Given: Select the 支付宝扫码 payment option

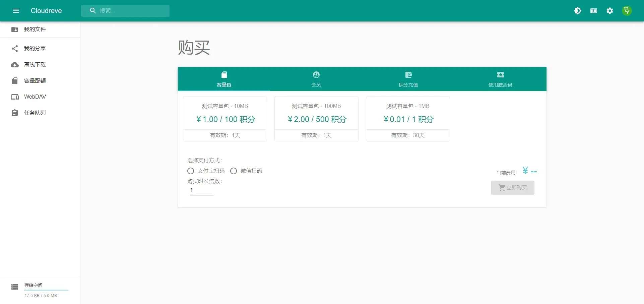Looking at the screenshot, I should click(x=191, y=171).
